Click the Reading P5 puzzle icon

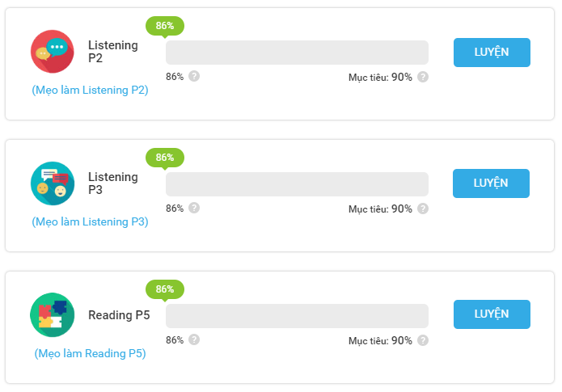pyautogui.click(x=53, y=314)
